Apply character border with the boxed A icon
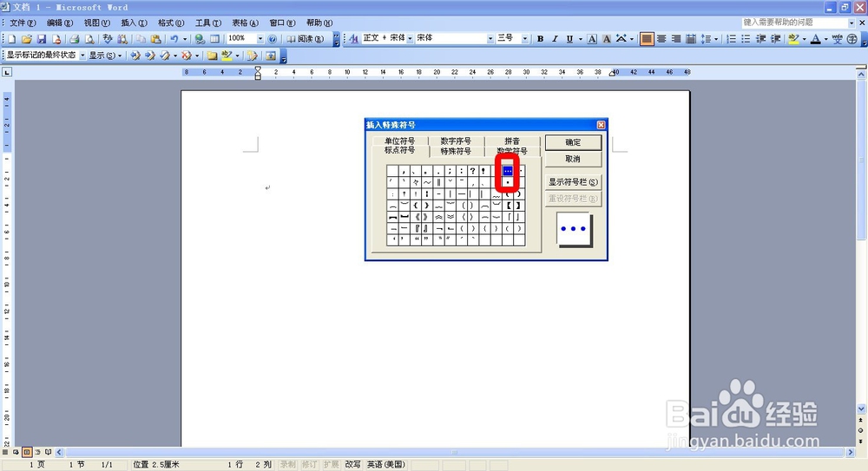 click(592, 39)
